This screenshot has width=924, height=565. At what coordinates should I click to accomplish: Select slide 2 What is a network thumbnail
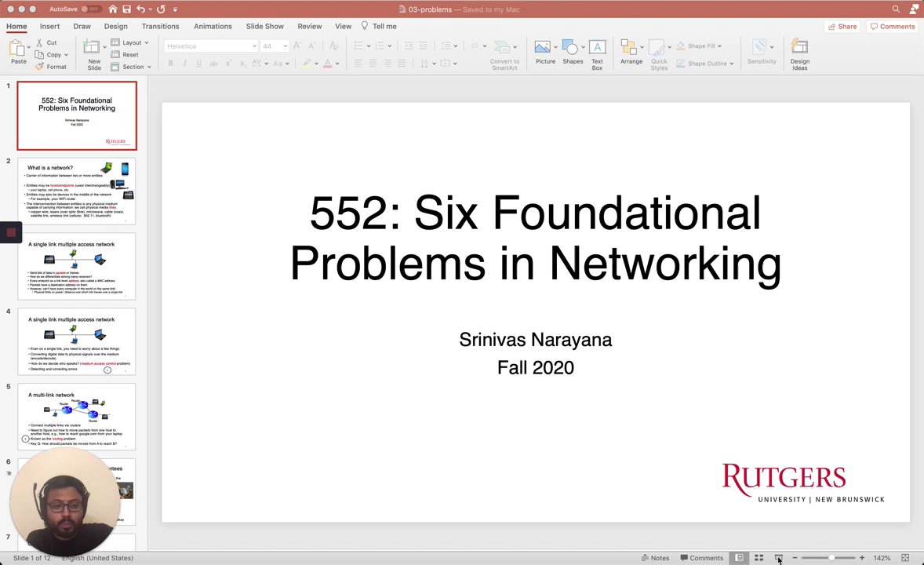click(x=77, y=191)
